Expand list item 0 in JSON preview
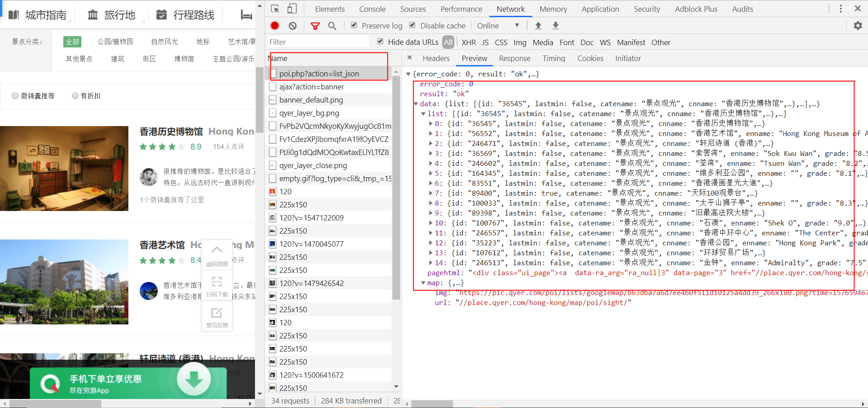The image size is (868, 408). pyautogui.click(x=430, y=123)
